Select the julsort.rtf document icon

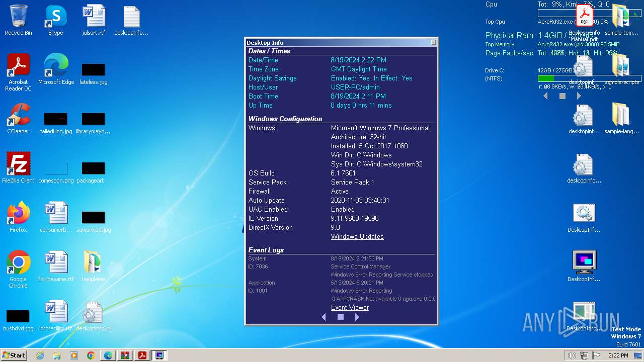pos(94,20)
